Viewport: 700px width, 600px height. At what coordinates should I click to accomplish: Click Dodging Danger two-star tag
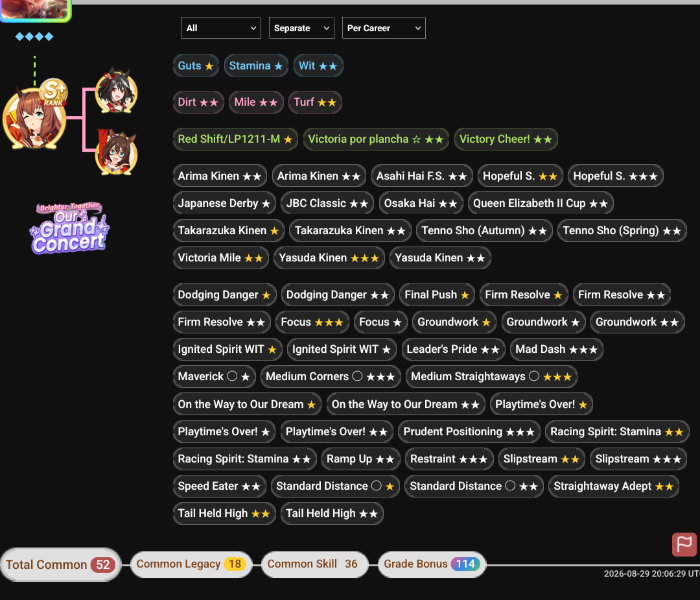[x=338, y=295]
